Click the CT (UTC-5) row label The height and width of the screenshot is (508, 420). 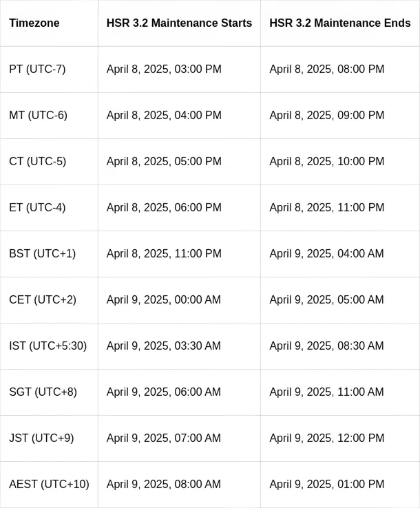pos(37,162)
